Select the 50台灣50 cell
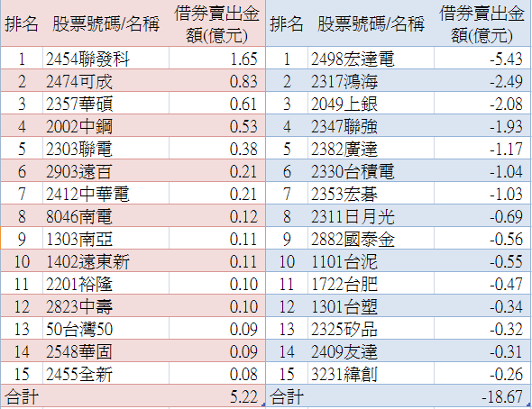This screenshot has width=532, height=409. pos(105,329)
